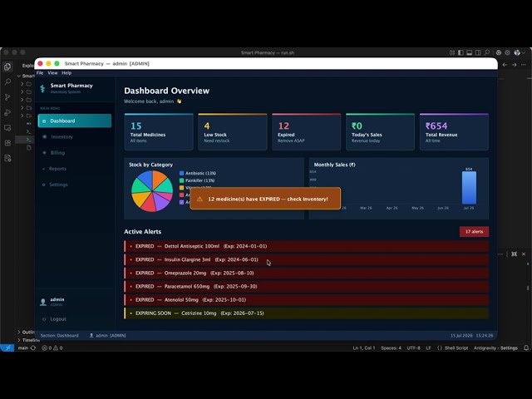This screenshot has height=399, width=532.
Task: Open Explorer icon in editor activity bar
Action: (7, 66)
